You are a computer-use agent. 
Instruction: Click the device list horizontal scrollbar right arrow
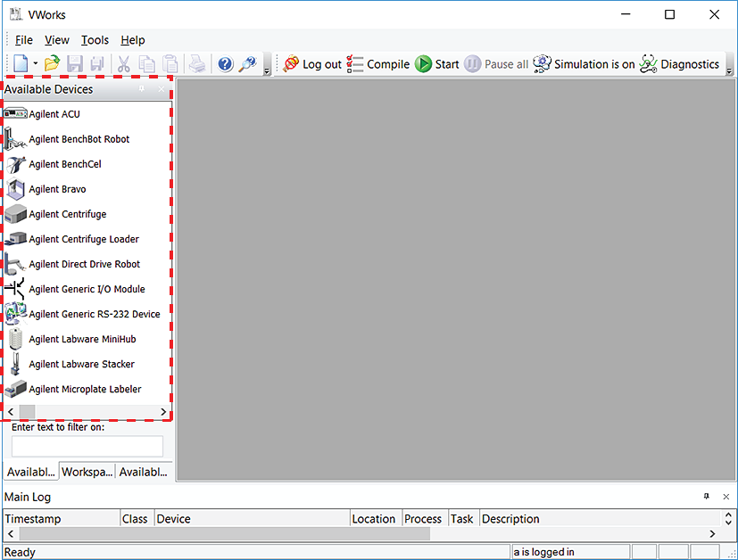tap(163, 412)
